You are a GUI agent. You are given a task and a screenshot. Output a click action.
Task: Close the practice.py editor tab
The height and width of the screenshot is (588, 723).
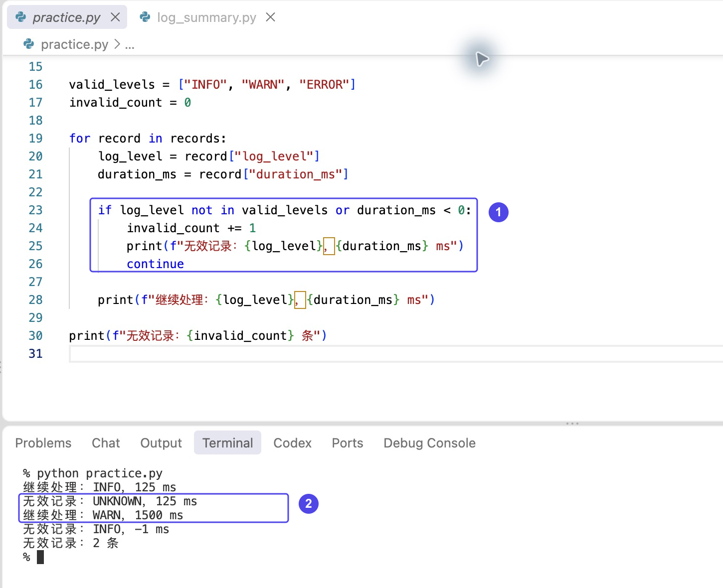[x=115, y=17]
